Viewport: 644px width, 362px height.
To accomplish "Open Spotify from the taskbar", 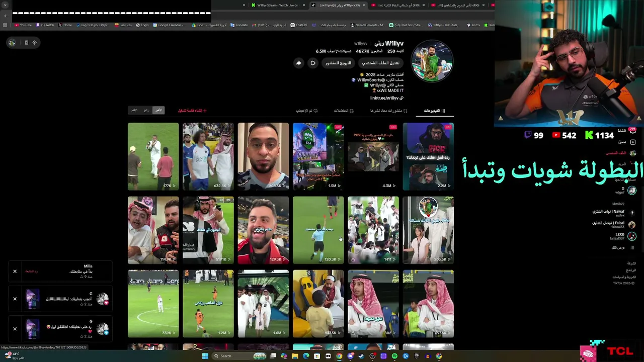I will coord(394,356).
